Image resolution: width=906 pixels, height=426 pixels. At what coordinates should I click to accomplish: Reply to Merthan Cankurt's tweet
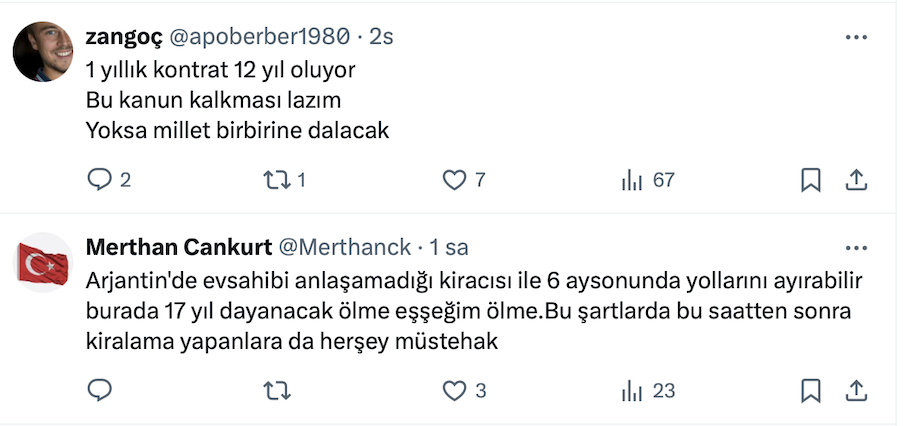pos(100,390)
